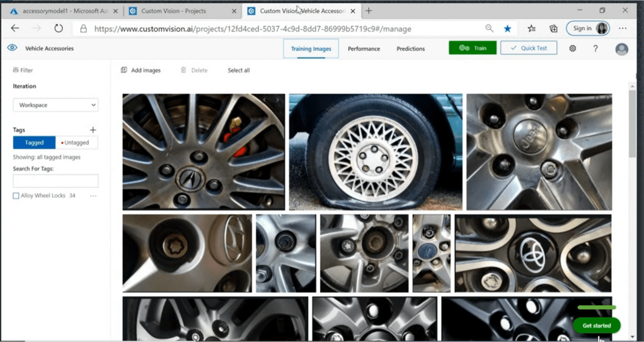Switch to the Tagged images filter
644x342 pixels.
[34, 143]
